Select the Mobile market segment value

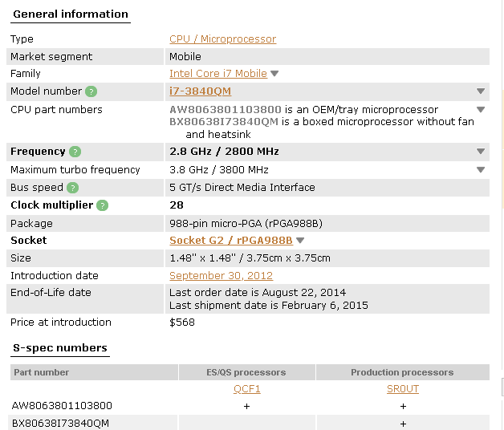pos(185,57)
